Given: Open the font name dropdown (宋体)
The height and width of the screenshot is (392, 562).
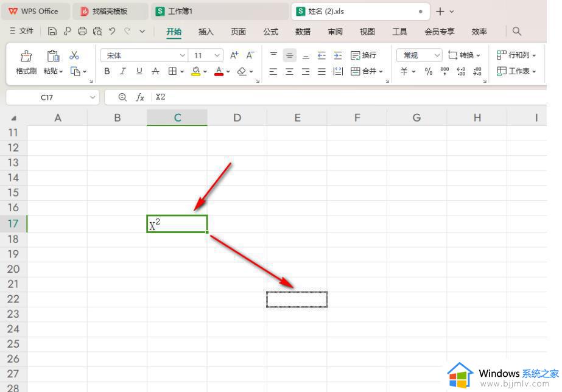Looking at the screenshot, I should (x=183, y=55).
